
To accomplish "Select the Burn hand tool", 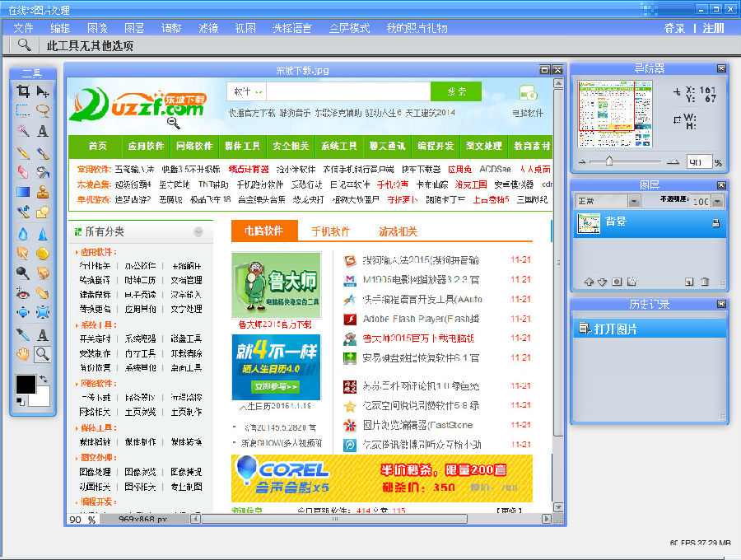I will [x=43, y=273].
